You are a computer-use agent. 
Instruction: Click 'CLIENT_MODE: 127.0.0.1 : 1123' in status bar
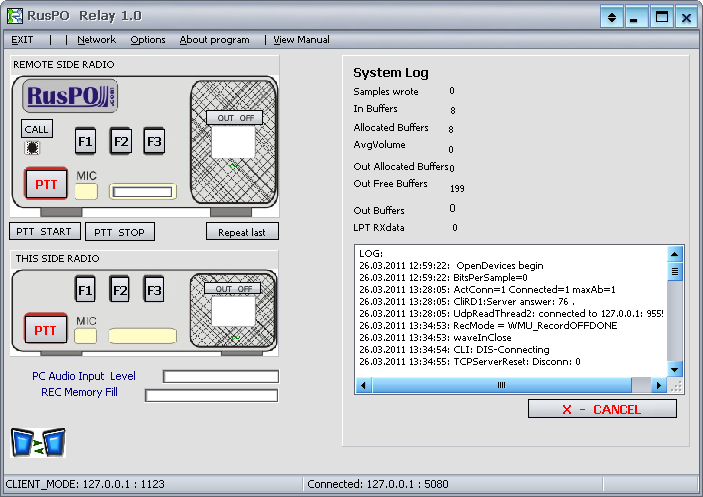tap(85, 484)
